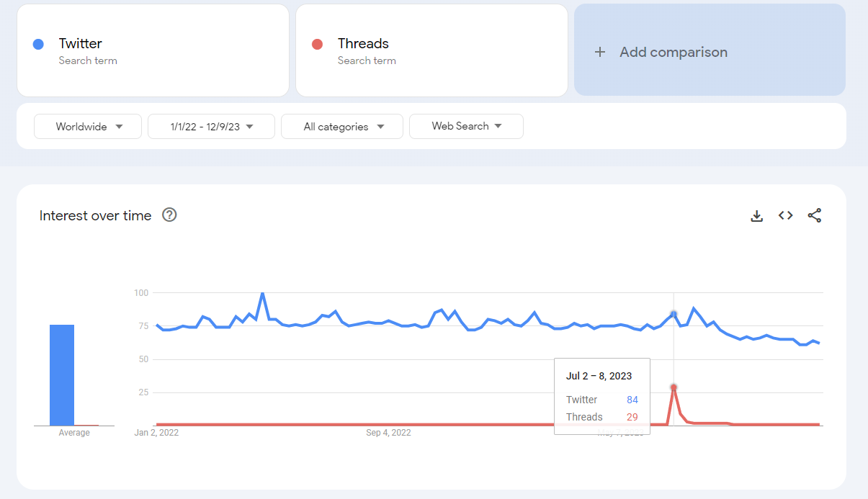Click the red Threads peak data point
The height and width of the screenshot is (499, 868).
click(x=674, y=387)
